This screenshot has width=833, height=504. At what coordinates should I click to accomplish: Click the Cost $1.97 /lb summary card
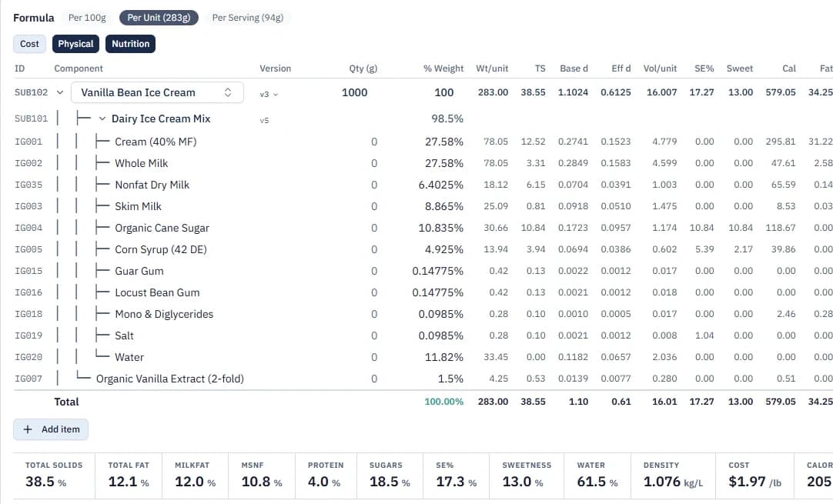coord(754,476)
